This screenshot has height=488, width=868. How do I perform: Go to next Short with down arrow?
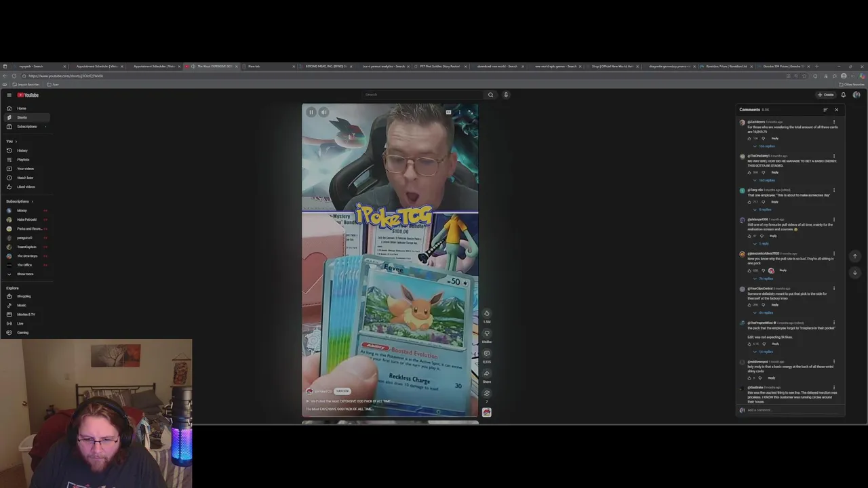click(x=854, y=272)
